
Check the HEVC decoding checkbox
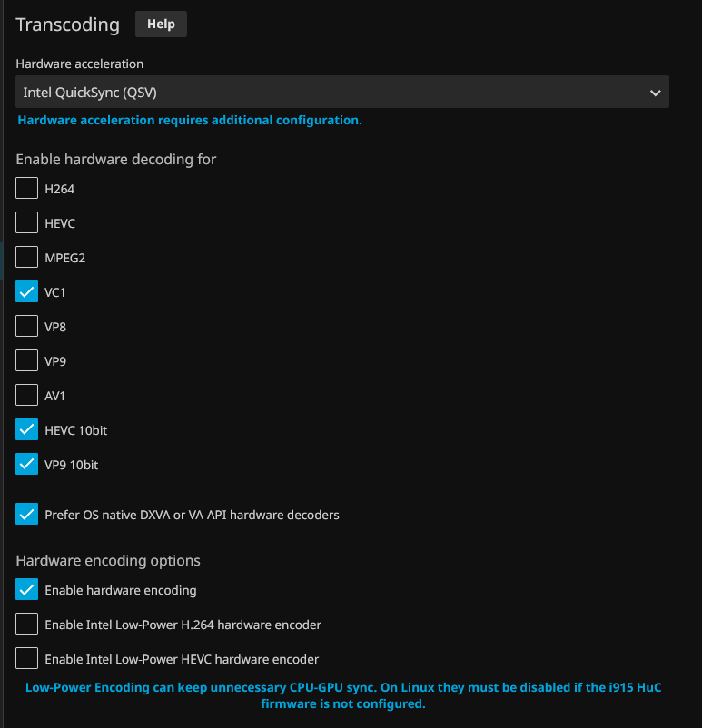pyautogui.click(x=27, y=223)
